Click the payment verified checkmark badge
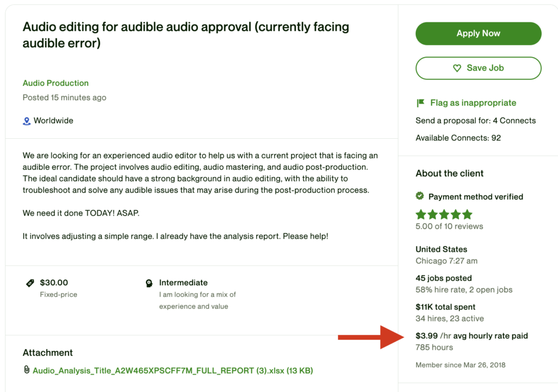This screenshot has height=392, width=558. (x=420, y=197)
